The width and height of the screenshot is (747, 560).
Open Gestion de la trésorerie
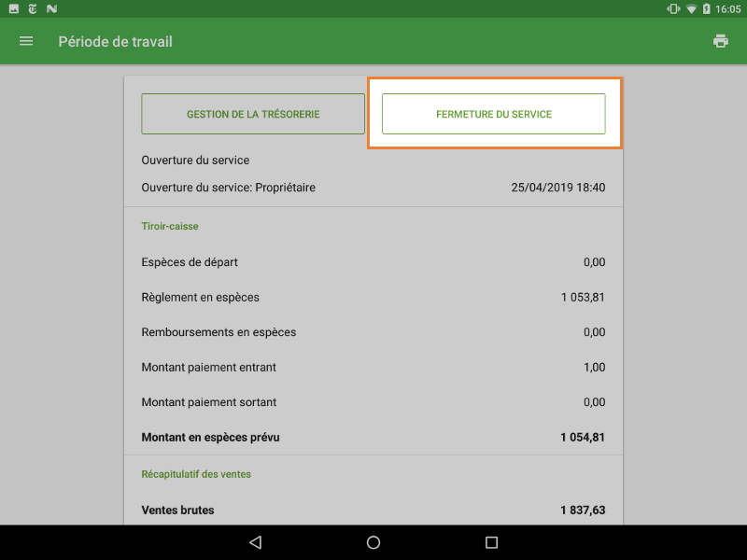[252, 113]
